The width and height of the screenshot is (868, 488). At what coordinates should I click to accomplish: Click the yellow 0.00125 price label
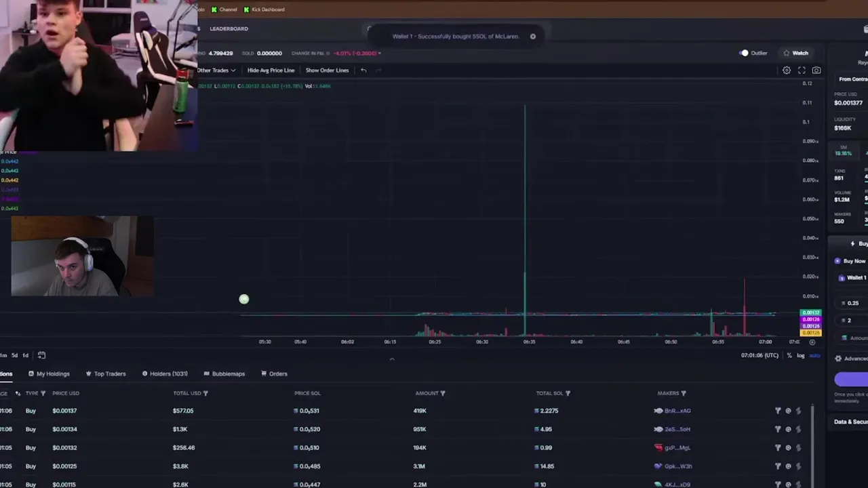pyautogui.click(x=811, y=332)
